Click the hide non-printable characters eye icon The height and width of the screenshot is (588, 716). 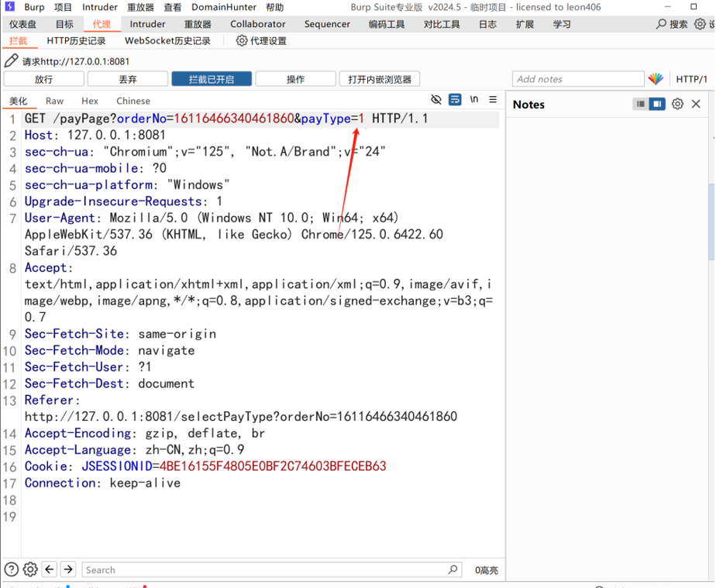tap(436, 100)
